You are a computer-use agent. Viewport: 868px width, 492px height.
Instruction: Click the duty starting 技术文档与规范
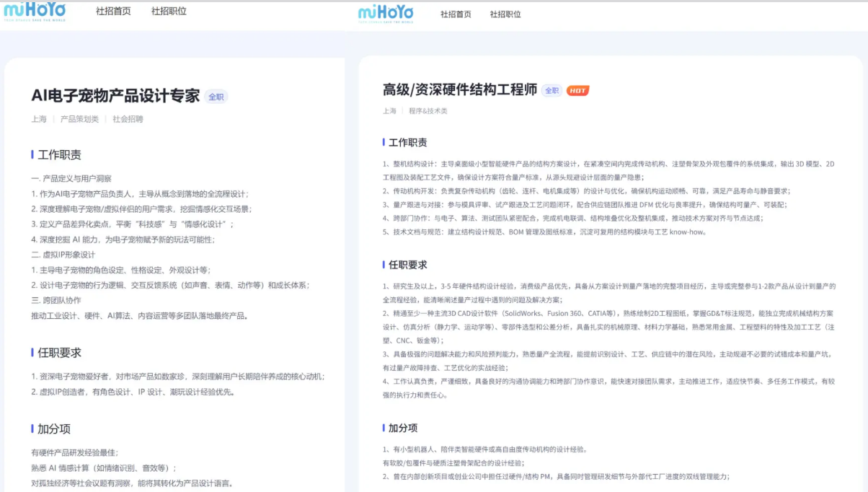[x=544, y=232]
